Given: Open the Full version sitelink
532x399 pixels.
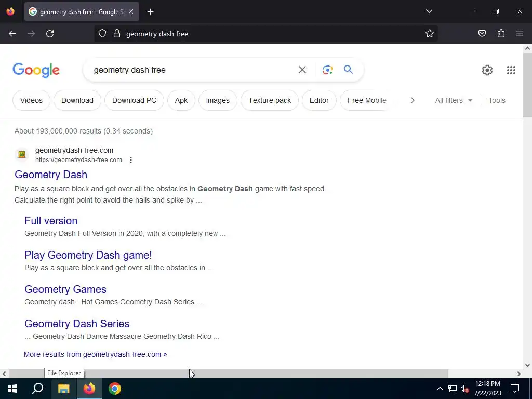Looking at the screenshot, I should point(51,221).
